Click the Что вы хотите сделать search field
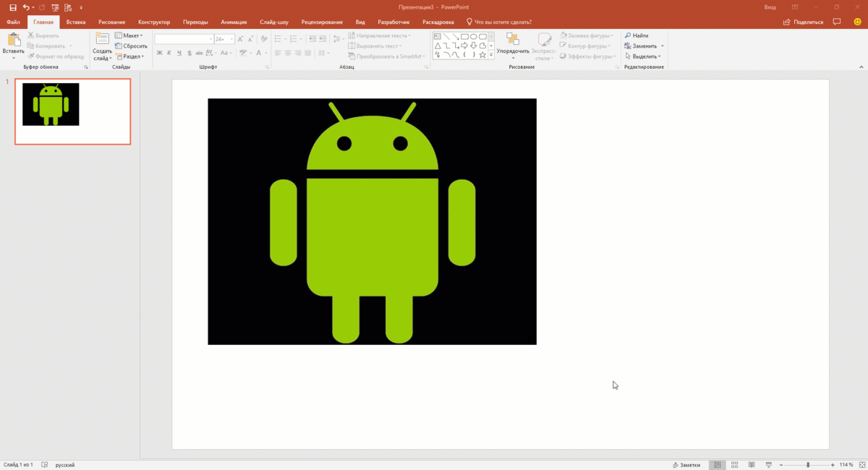The height and width of the screenshot is (470, 868). point(499,22)
